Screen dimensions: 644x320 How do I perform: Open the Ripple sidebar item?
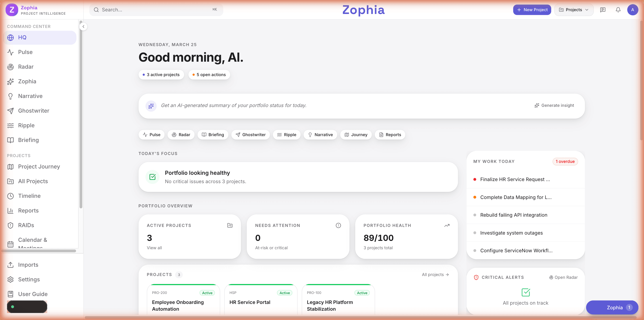[x=26, y=125]
